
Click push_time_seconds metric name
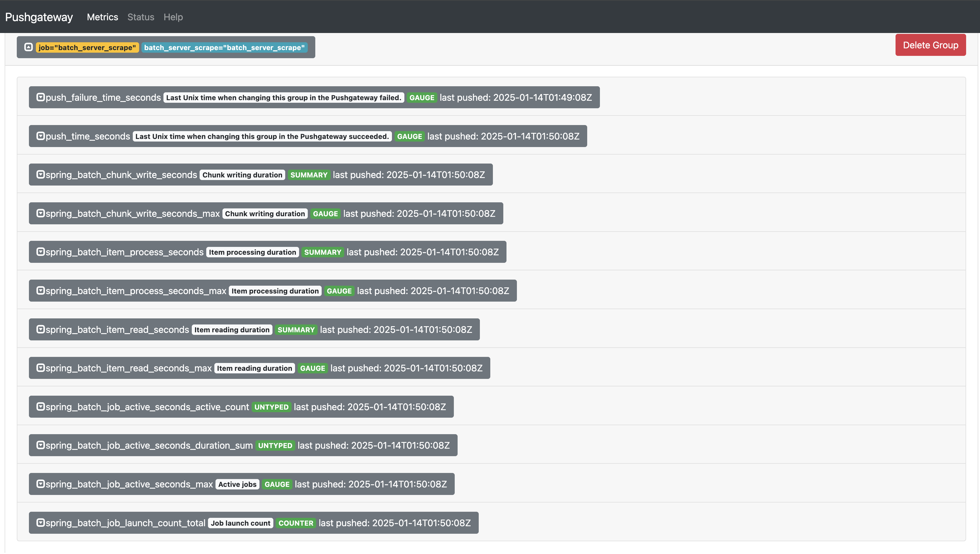click(x=88, y=136)
